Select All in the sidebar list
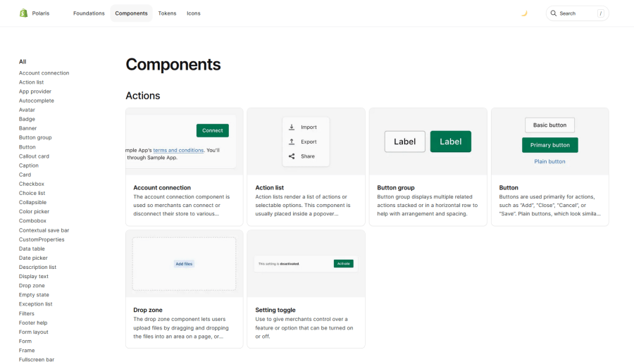Image resolution: width=634 pixels, height=364 pixels. pos(23,62)
